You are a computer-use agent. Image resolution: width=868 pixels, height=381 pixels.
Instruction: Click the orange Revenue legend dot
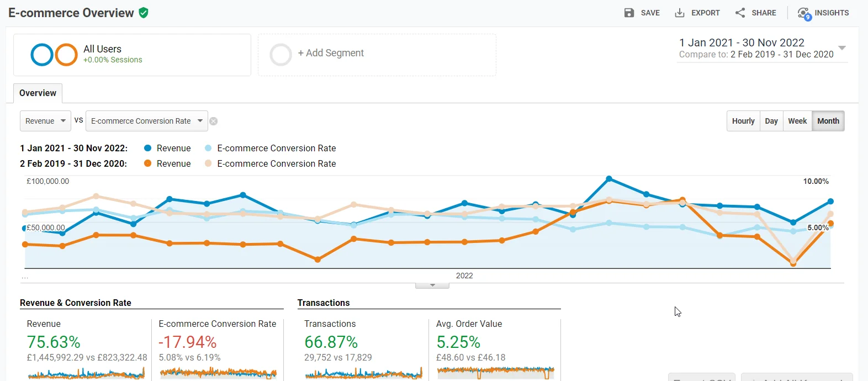tap(147, 163)
